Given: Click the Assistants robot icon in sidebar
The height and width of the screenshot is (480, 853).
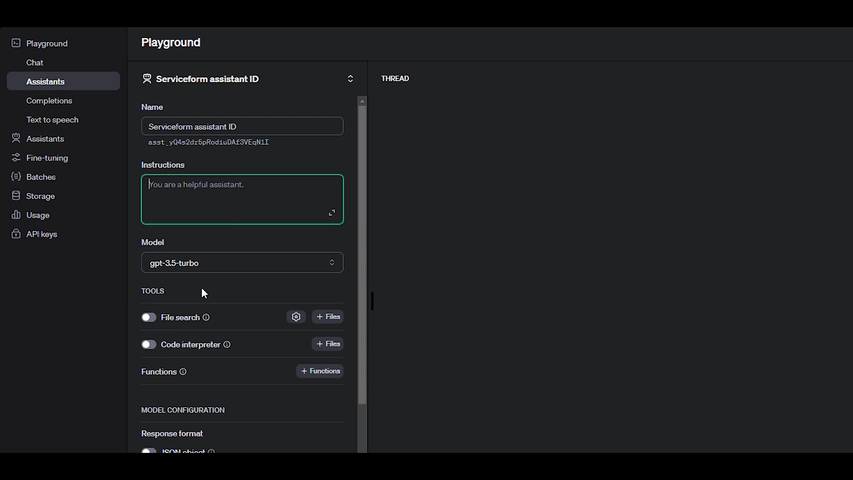Looking at the screenshot, I should [x=16, y=138].
